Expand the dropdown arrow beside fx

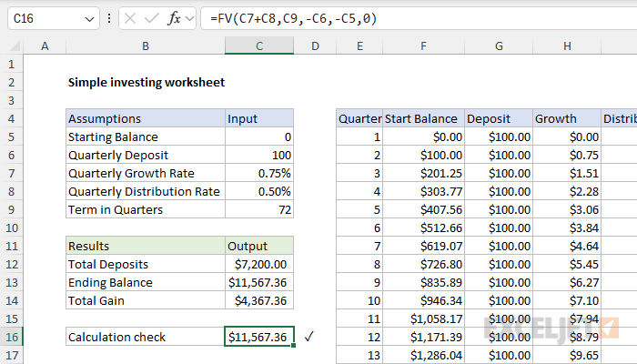click(x=189, y=19)
